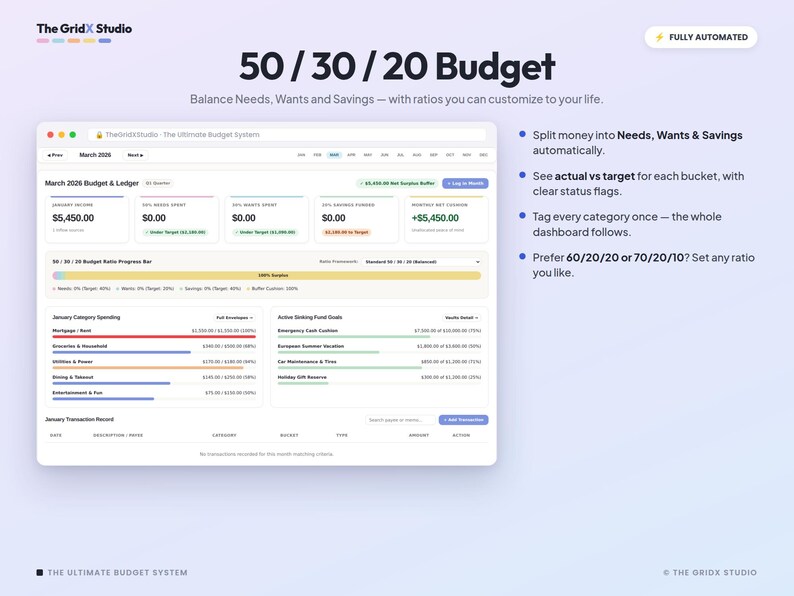The height and width of the screenshot is (596, 794).
Task: Click the $340.00 / $500.00 (68%) value
Action: [229, 346]
